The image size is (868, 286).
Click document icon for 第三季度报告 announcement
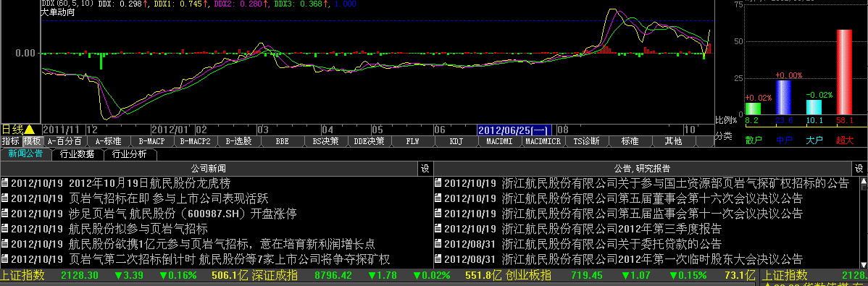pos(438,229)
